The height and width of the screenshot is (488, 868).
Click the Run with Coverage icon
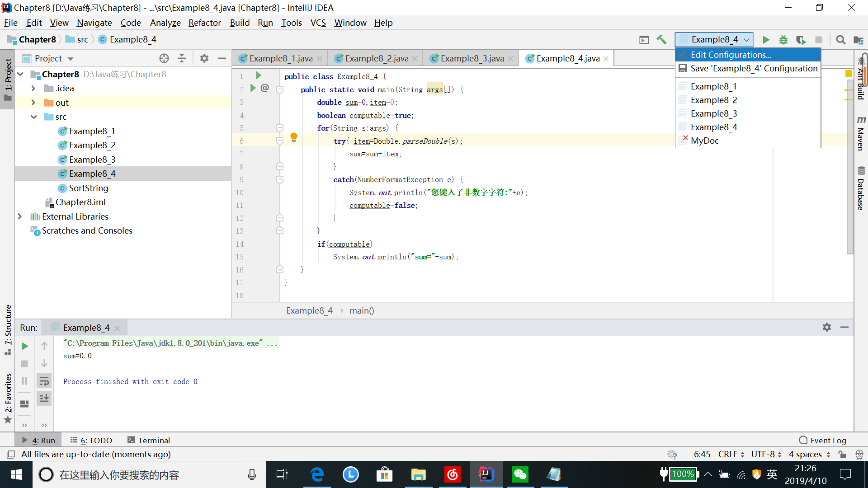coord(801,40)
